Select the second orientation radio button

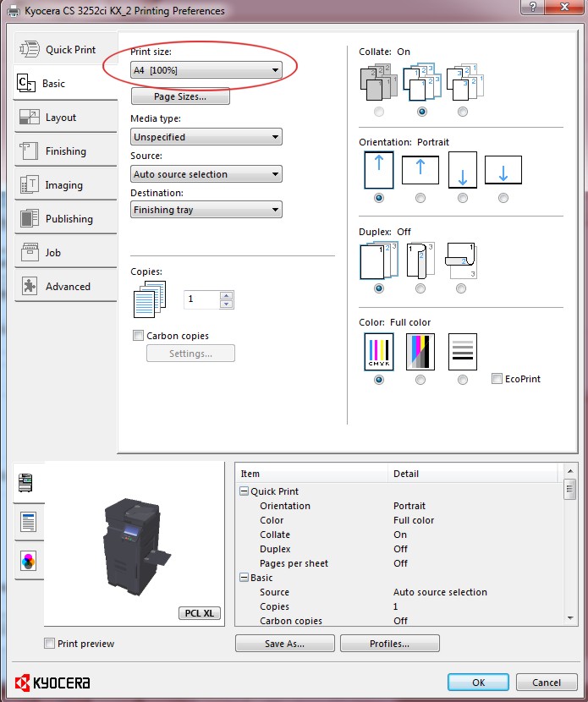pyautogui.click(x=420, y=198)
